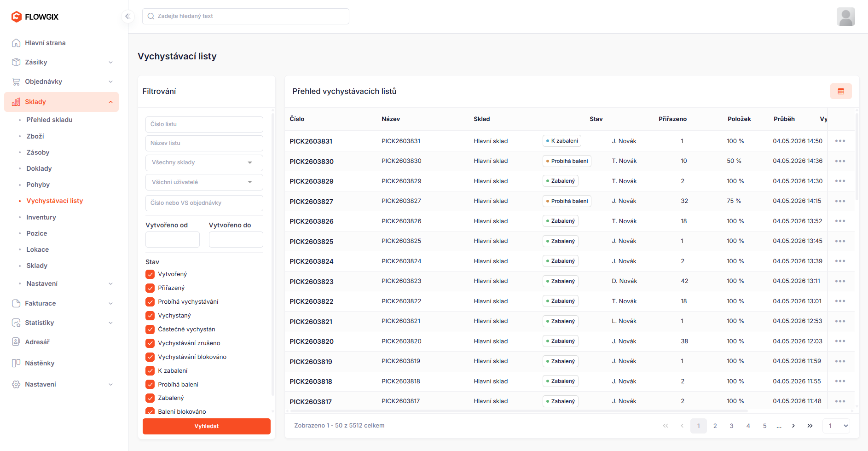Uncheck Vychystávání zrušeno checkbox
The height and width of the screenshot is (451, 868).
(150, 343)
